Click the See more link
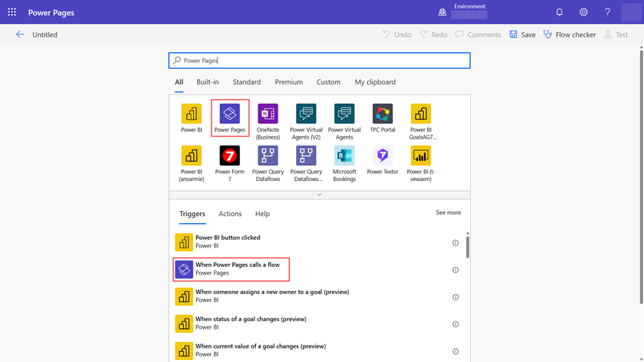This screenshot has height=362, width=644. pos(448,212)
